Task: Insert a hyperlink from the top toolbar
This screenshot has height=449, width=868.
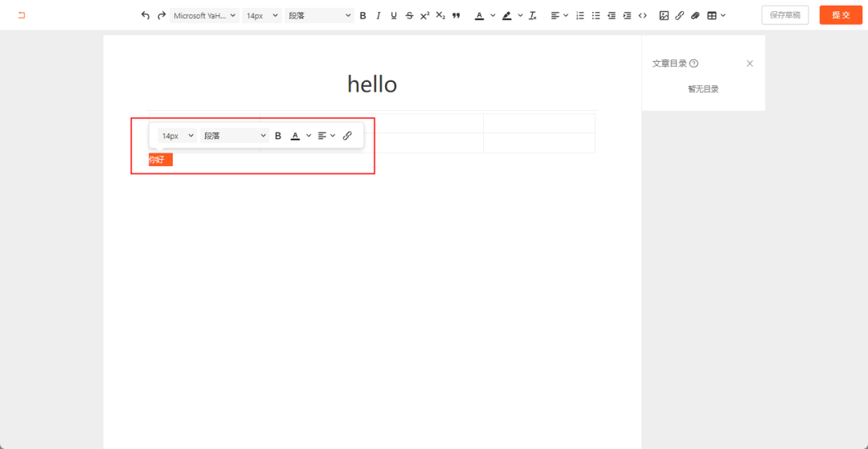Action: (679, 15)
